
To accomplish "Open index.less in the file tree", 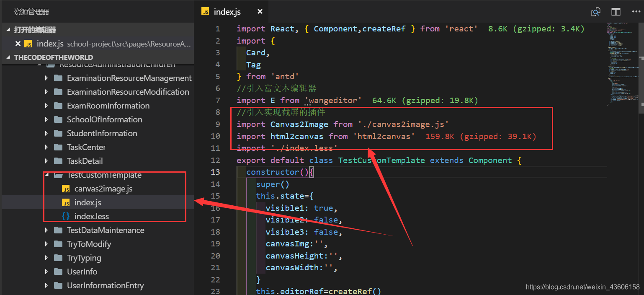I will (x=92, y=216).
